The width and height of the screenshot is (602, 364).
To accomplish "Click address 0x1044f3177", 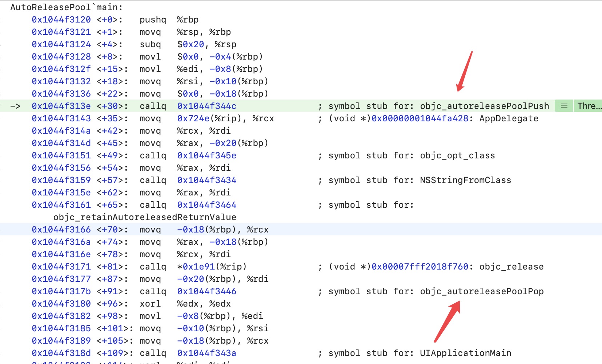I will (61, 279).
